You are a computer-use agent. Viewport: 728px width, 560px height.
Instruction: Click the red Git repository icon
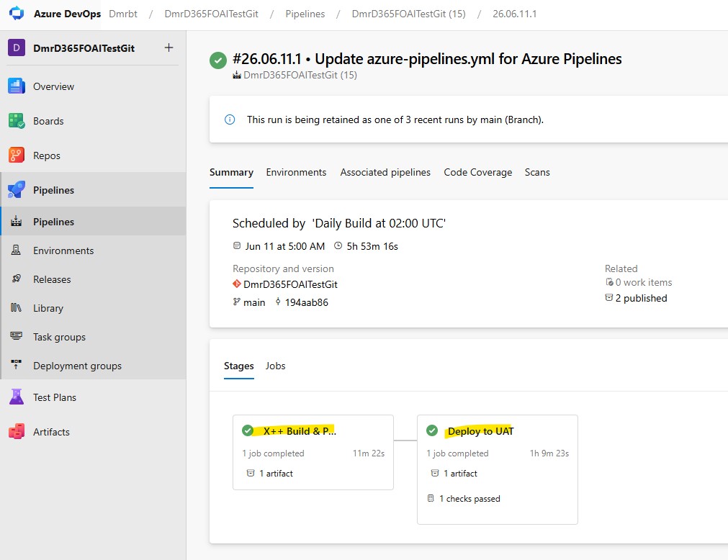(237, 284)
